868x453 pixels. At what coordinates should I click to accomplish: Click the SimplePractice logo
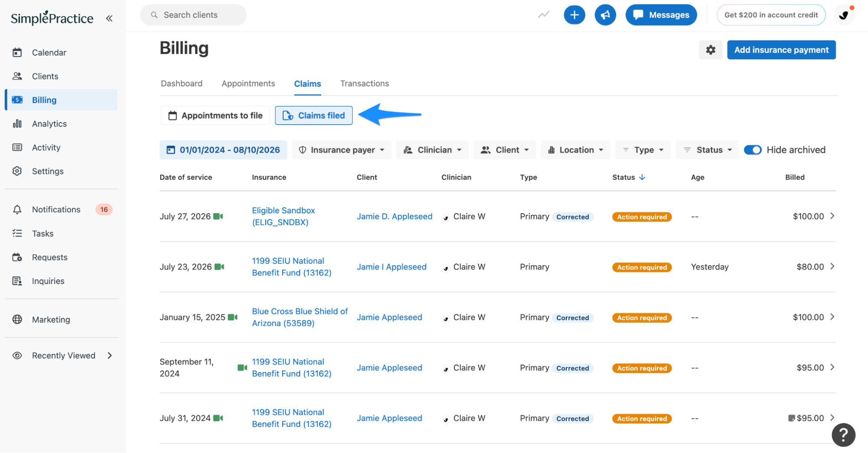[x=52, y=18]
